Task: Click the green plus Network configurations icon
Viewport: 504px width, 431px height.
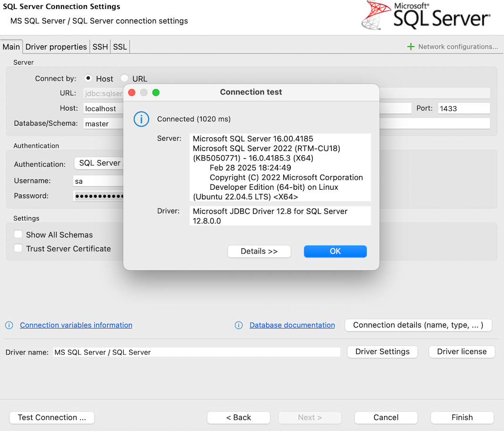Action: pos(411,47)
